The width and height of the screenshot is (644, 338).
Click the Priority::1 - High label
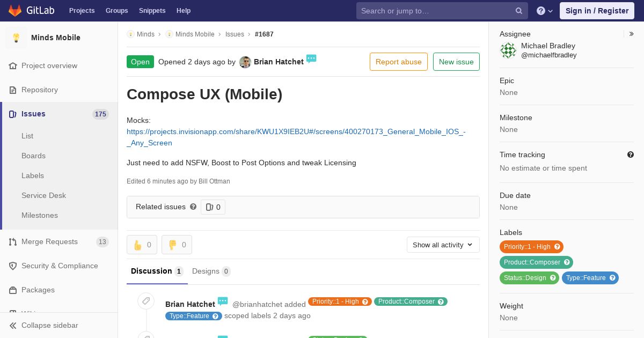coord(531,247)
